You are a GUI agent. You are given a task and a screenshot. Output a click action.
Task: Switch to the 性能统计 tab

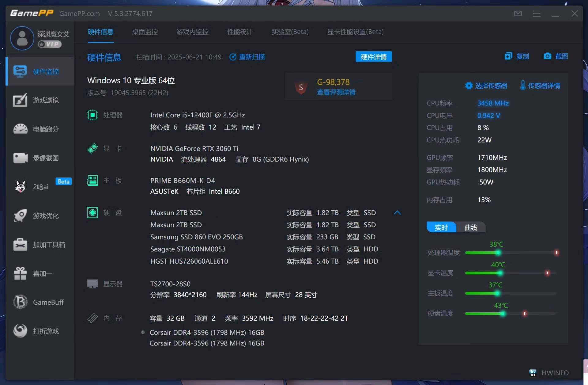pos(240,32)
